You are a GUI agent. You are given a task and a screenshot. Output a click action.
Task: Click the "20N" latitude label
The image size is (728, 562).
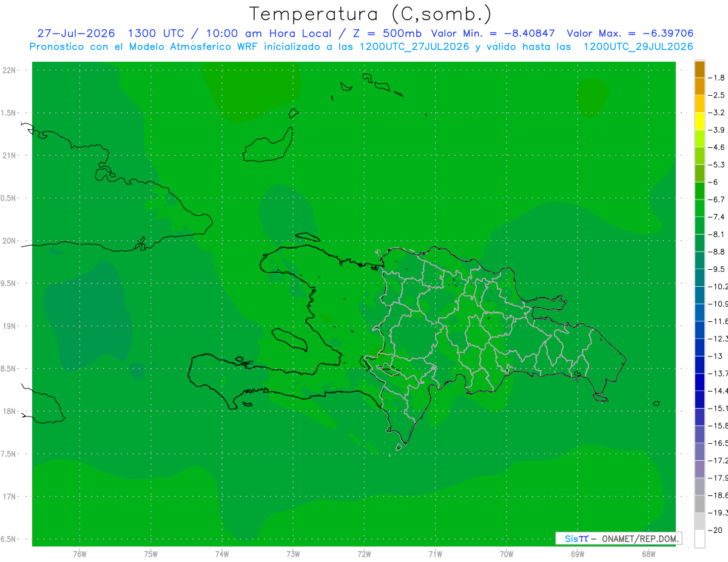pos(9,241)
